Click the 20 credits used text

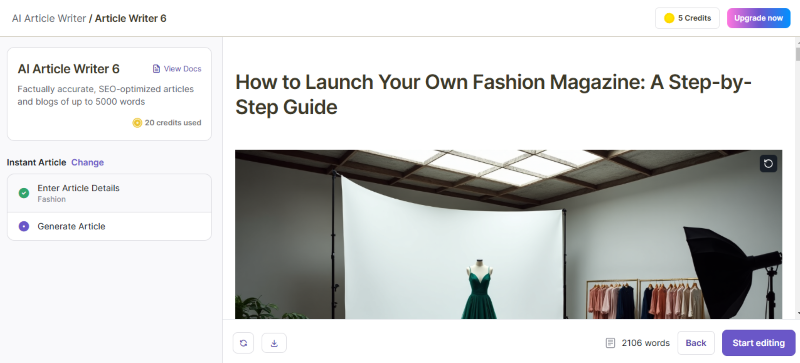click(x=173, y=123)
